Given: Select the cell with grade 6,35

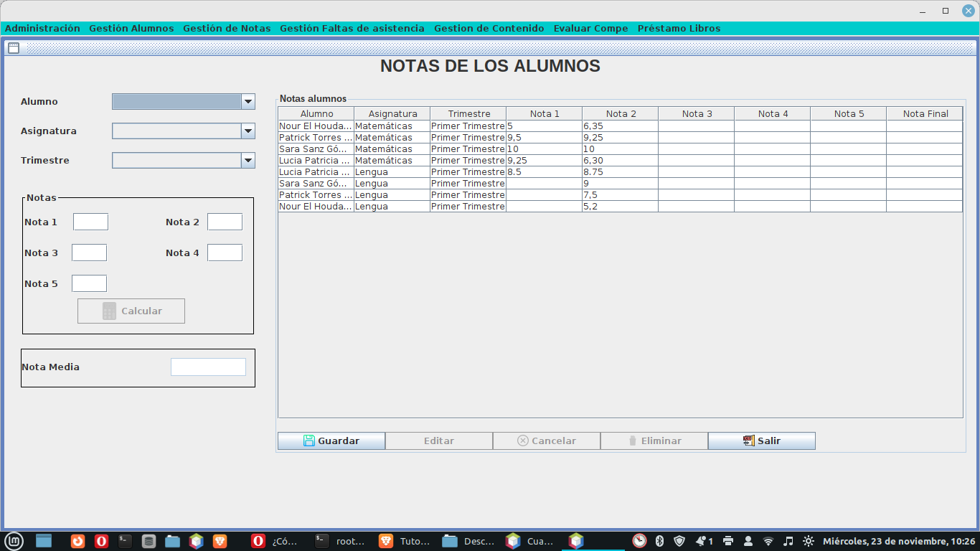Looking at the screenshot, I should click(x=621, y=126).
